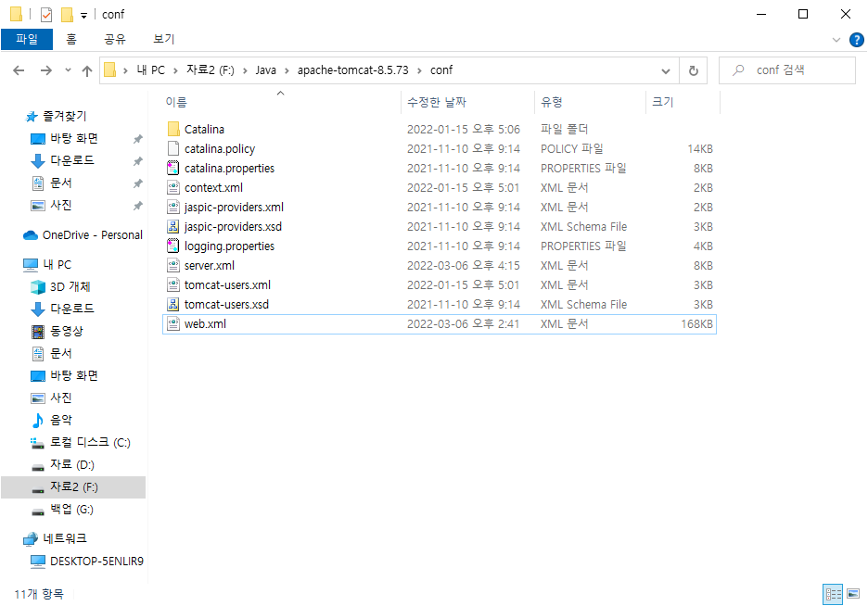
Task: Open 로컬 디스크 (C:) drive
Action: [90, 442]
